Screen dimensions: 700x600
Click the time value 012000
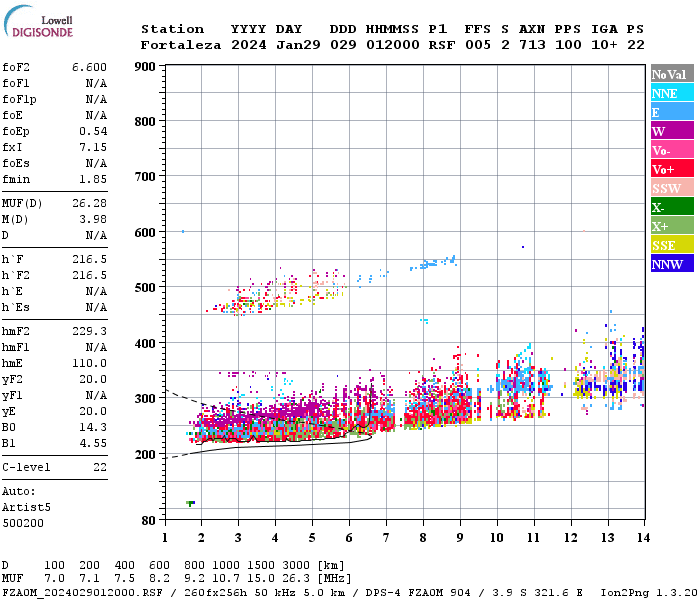click(x=393, y=45)
